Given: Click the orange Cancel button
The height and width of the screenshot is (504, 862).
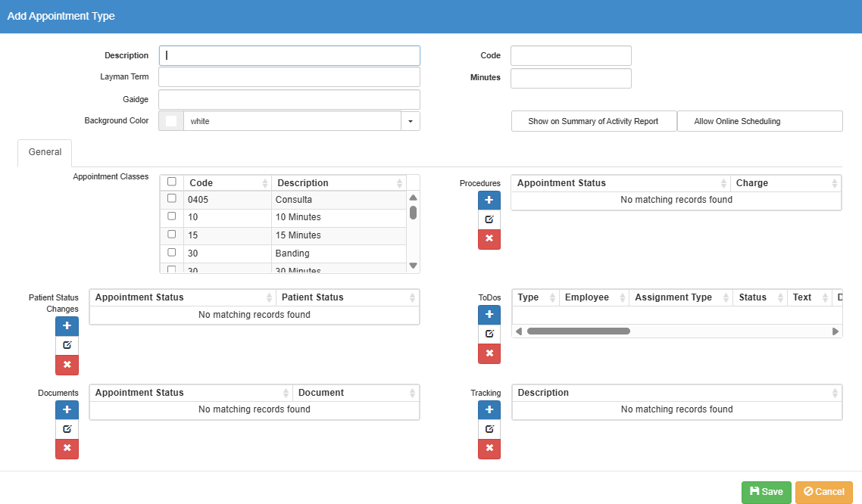Looking at the screenshot, I should pyautogui.click(x=823, y=492).
